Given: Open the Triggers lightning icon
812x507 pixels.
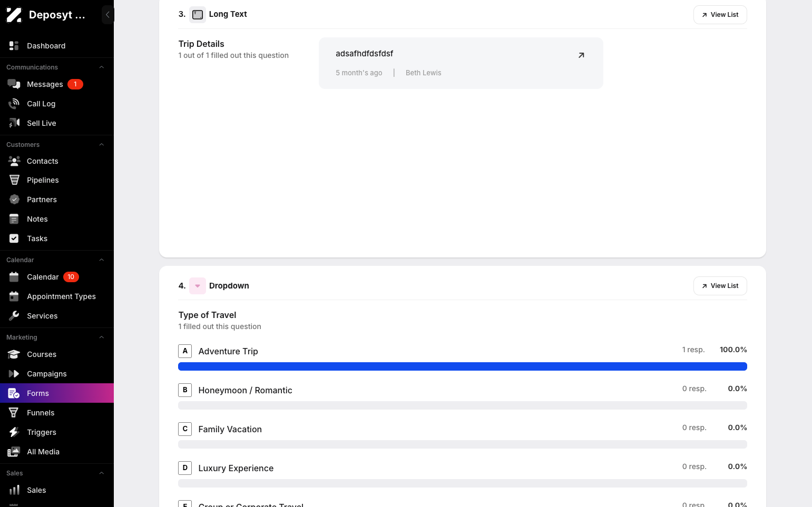Looking at the screenshot, I should [x=14, y=432].
